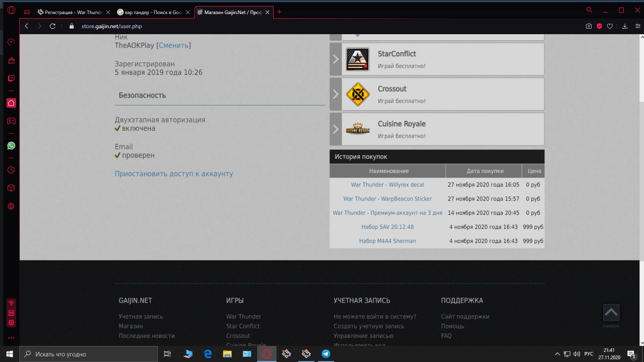Click the StarConflict game logo
Screen dimensions: 644x362
pyautogui.click(x=358, y=59)
